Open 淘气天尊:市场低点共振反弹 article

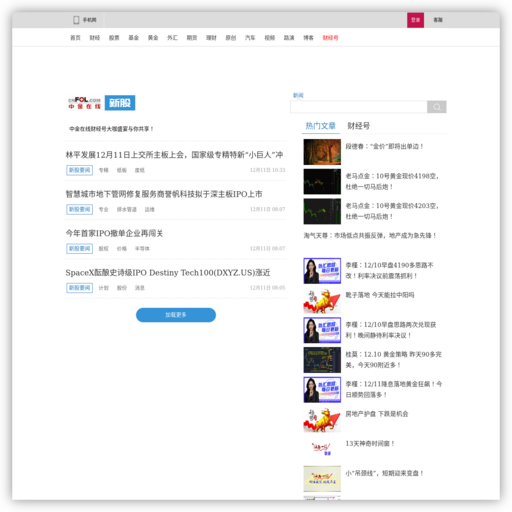coord(370,236)
